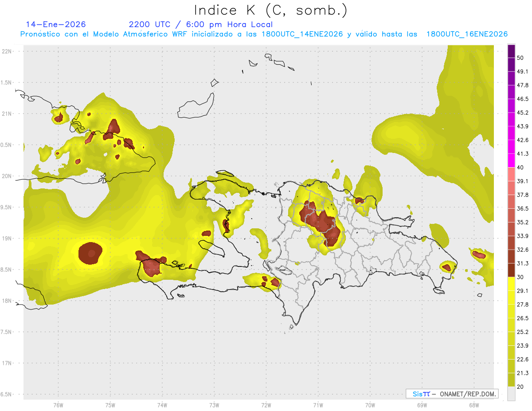Click the legend value 32.6
The height and width of the screenshot is (411, 532).
[522, 250]
